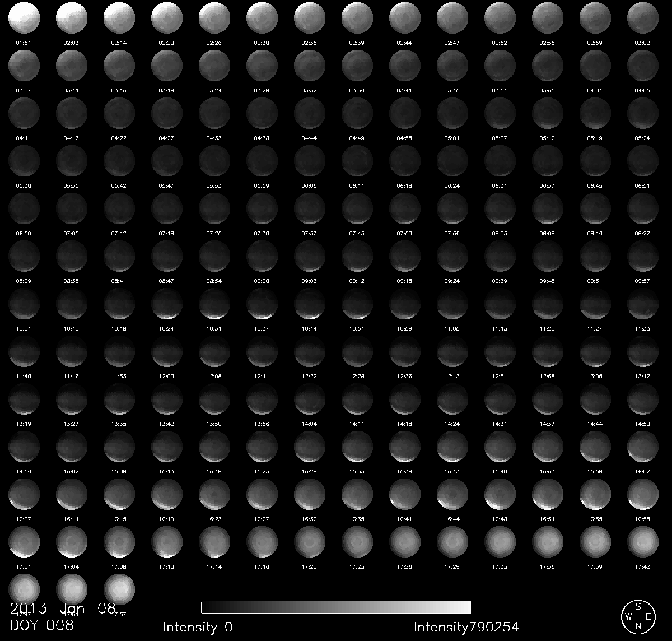Click the '10:59' time label

(x=404, y=328)
